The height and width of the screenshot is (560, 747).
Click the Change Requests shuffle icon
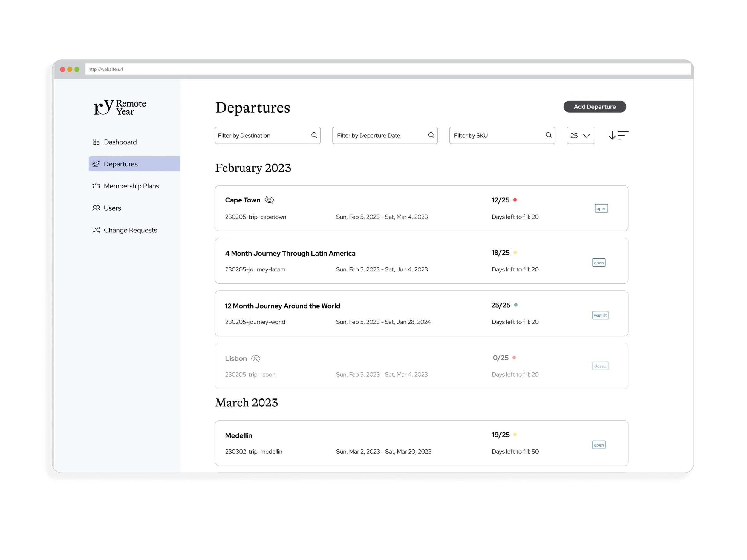coord(96,230)
